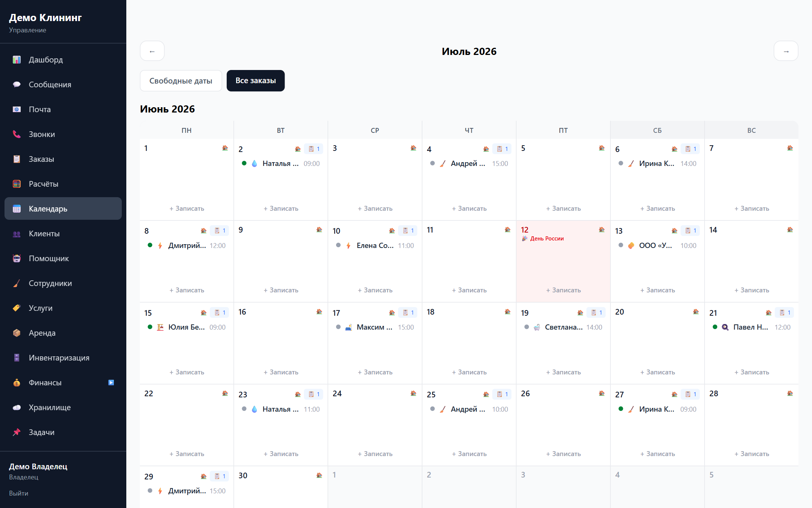This screenshot has height=508, width=812.
Task: Click the Аренда box icon
Action: (x=17, y=333)
